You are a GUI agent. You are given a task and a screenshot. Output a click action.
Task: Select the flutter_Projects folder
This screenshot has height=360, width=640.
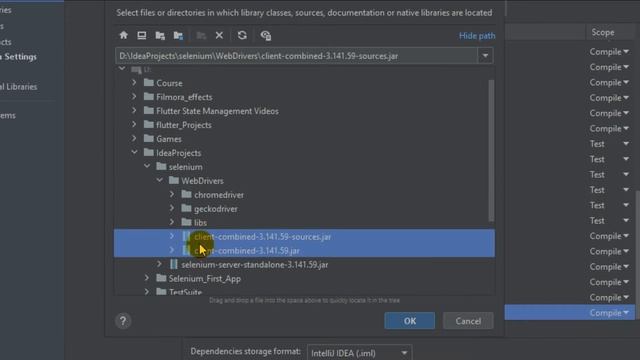tap(184, 125)
